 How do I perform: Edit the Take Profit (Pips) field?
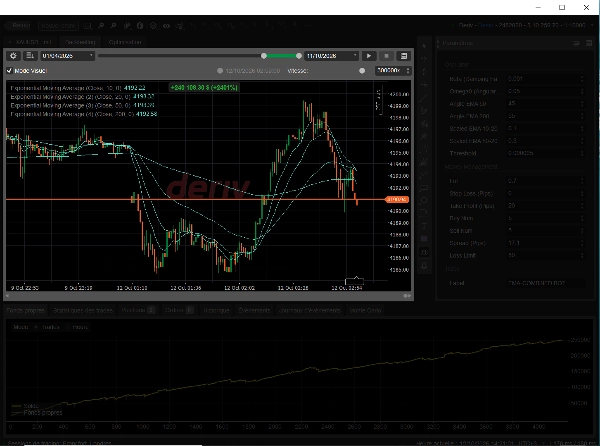(545, 206)
